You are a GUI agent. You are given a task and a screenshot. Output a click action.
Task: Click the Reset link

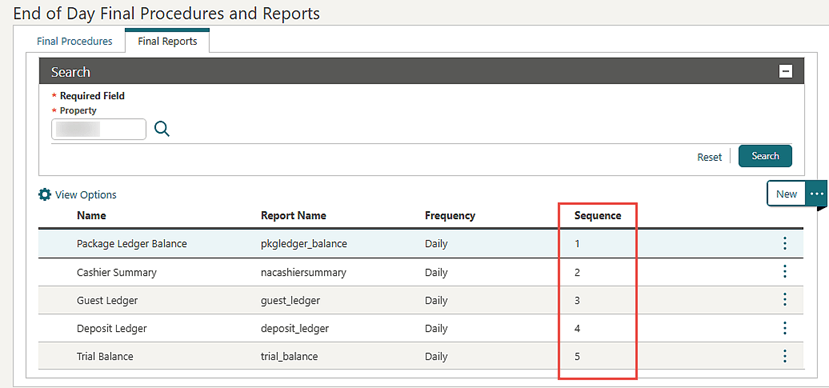point(710,157)
